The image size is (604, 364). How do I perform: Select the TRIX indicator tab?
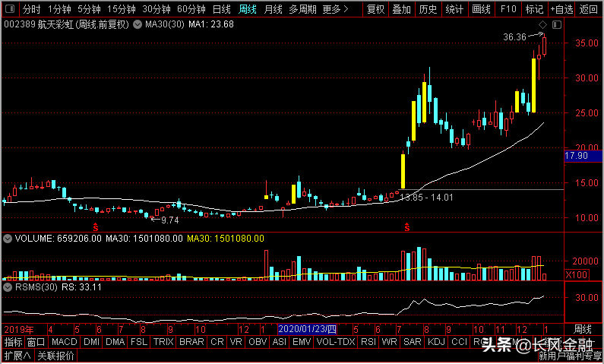click(163, 342)
